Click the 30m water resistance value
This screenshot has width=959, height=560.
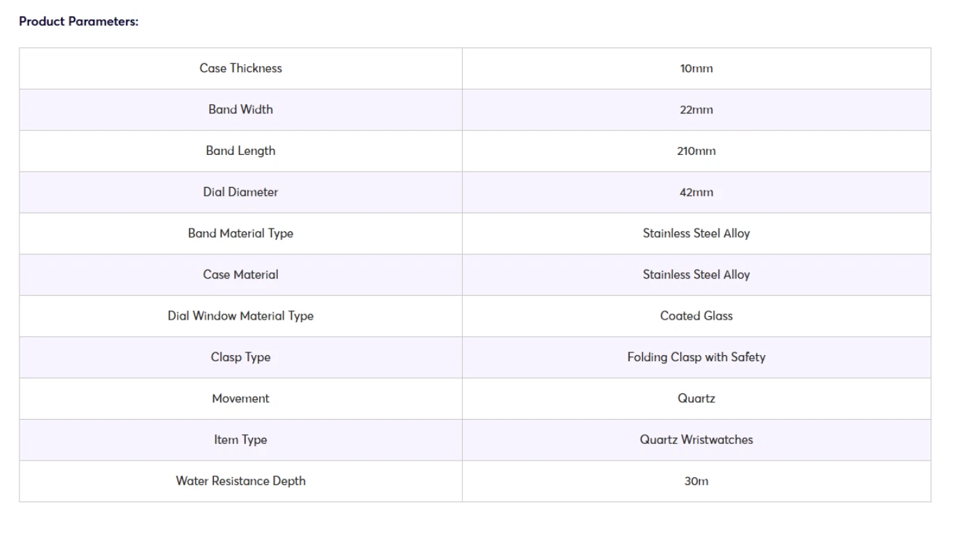tap(696, 481)
